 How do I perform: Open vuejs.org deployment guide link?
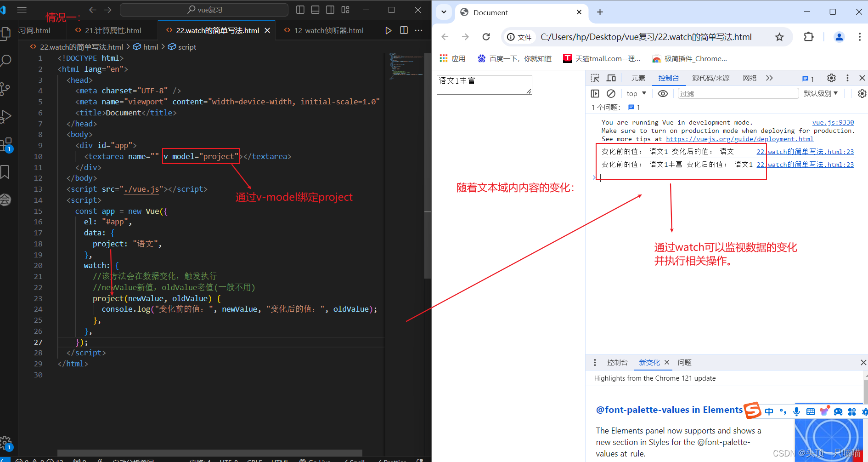[x=739, y=139]
